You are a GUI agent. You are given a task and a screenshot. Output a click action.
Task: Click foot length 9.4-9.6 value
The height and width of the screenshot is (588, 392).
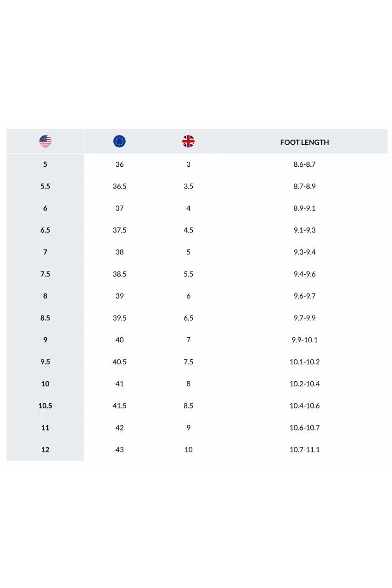304,274
